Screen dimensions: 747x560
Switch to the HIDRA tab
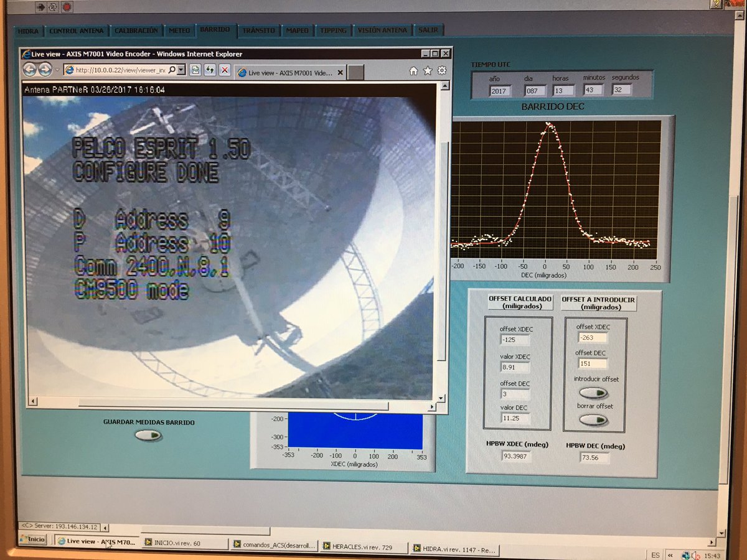coord(29,30)
